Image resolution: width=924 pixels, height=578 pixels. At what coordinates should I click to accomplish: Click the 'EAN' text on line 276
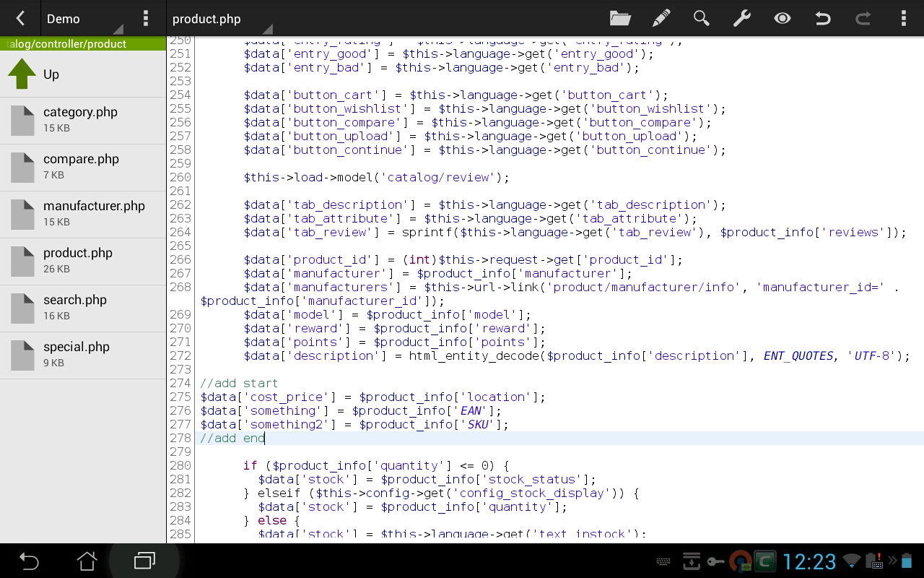(x=471, y=410)
